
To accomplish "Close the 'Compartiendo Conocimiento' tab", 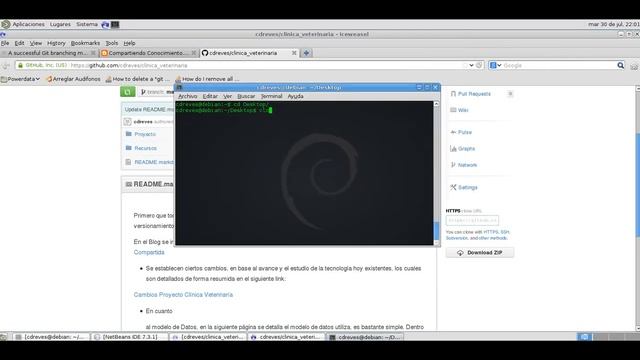I will pyautogui.click(x=193, y=53).
